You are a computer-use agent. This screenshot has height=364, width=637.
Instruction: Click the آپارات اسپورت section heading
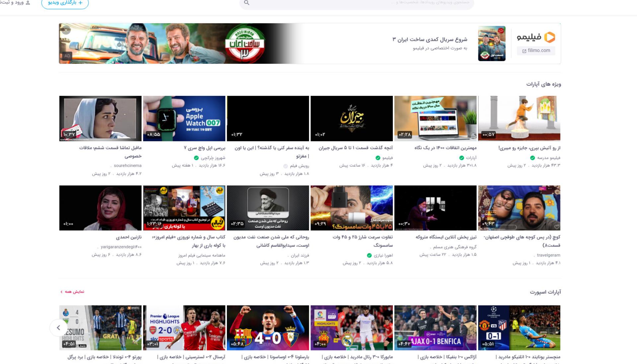(x=545, y=292)
